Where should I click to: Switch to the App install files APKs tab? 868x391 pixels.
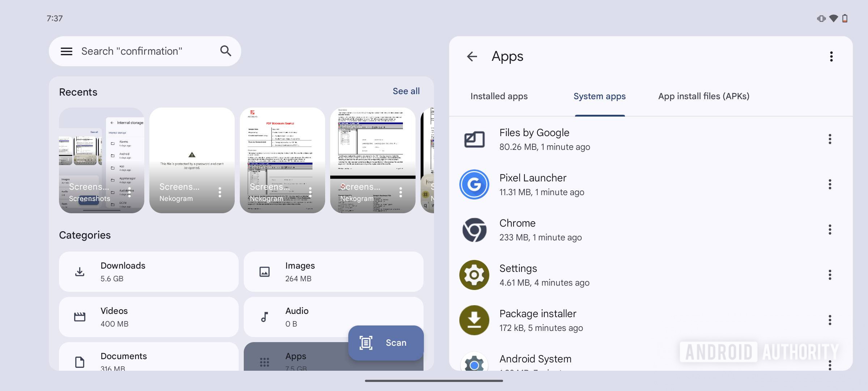704,96
